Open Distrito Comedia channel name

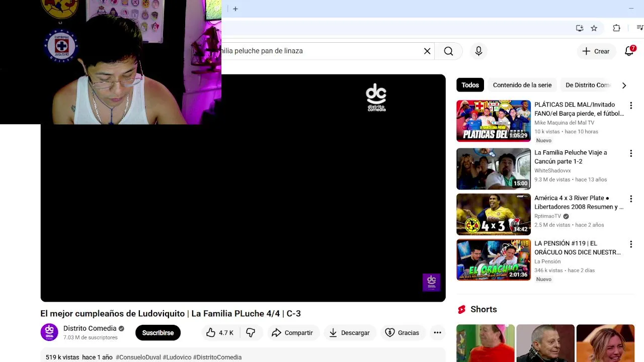tap(90, 328)
